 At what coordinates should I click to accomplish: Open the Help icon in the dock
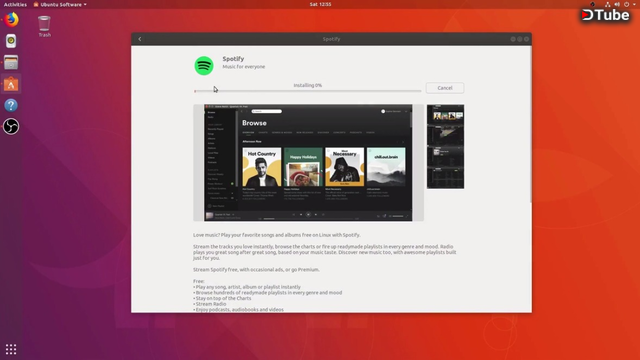click(x=11, y=105)
